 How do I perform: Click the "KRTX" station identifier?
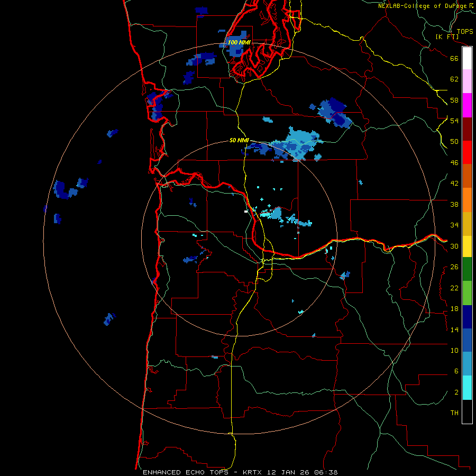[253, 472]
